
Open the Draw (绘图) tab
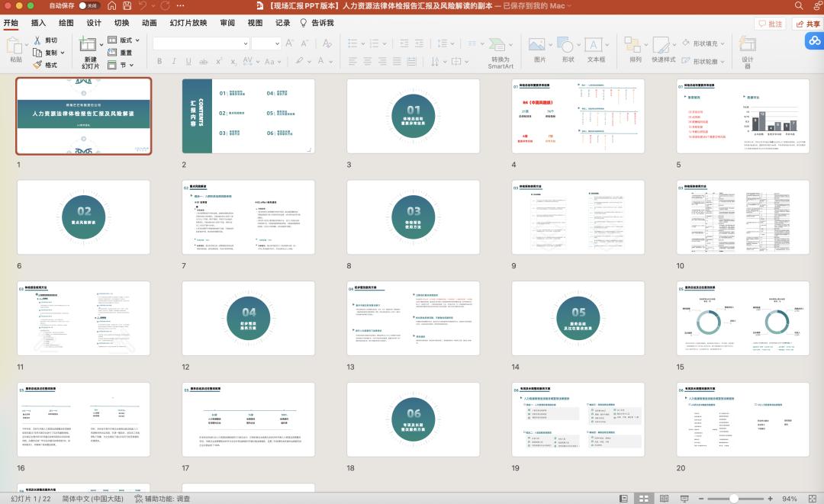(x=66, y=23)
